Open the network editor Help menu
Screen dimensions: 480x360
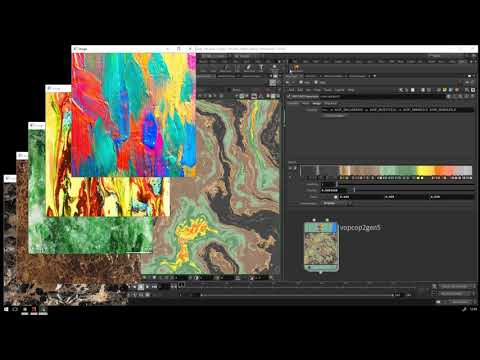coord(351,90)
